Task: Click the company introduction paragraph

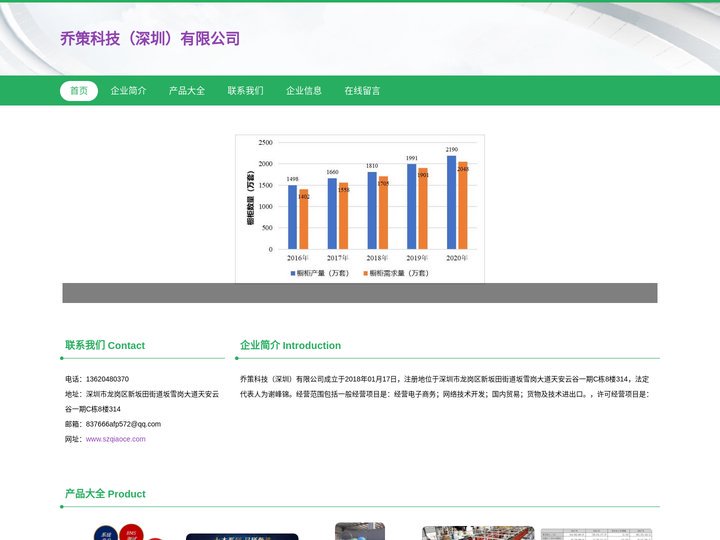Action: pyautogui.click(x=444, y=387)
